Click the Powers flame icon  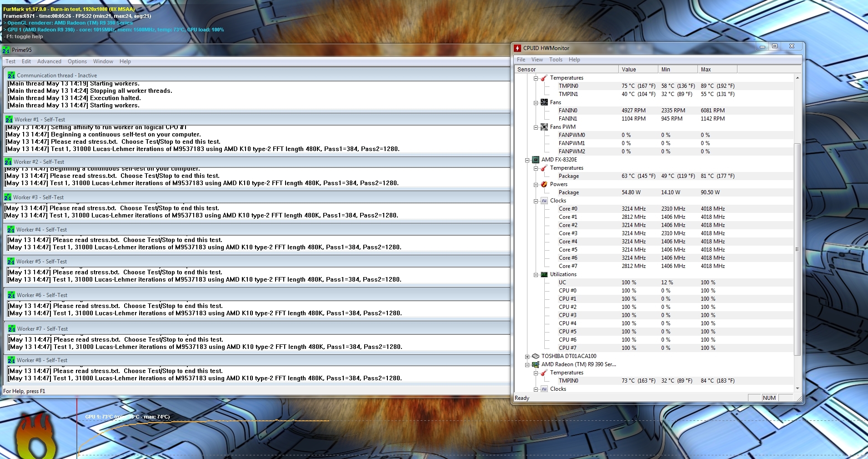tap(544, 184)
